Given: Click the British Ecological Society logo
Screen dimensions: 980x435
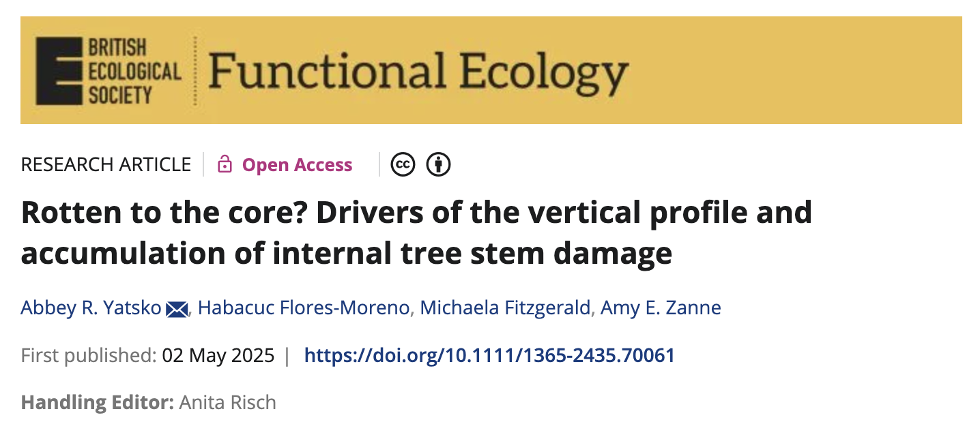Looking at the screenshot, I should 109,71.
